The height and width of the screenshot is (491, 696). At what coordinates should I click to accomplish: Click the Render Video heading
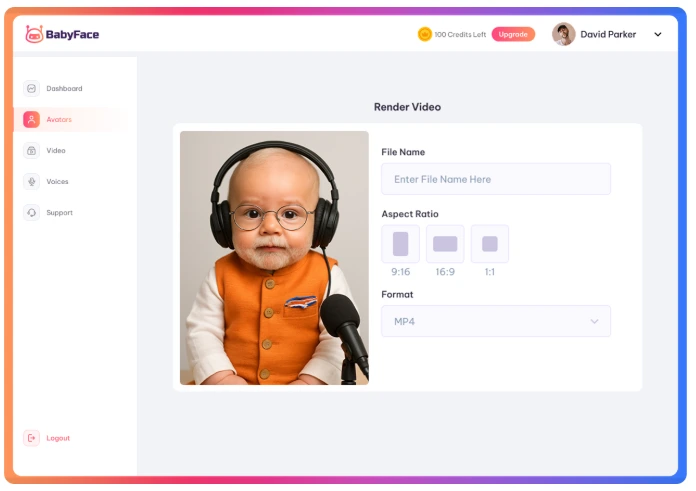(407, 107)
